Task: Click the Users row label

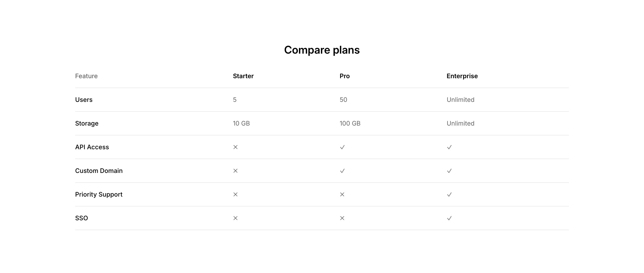Action: pyautogui.click(x=84, y=100)
